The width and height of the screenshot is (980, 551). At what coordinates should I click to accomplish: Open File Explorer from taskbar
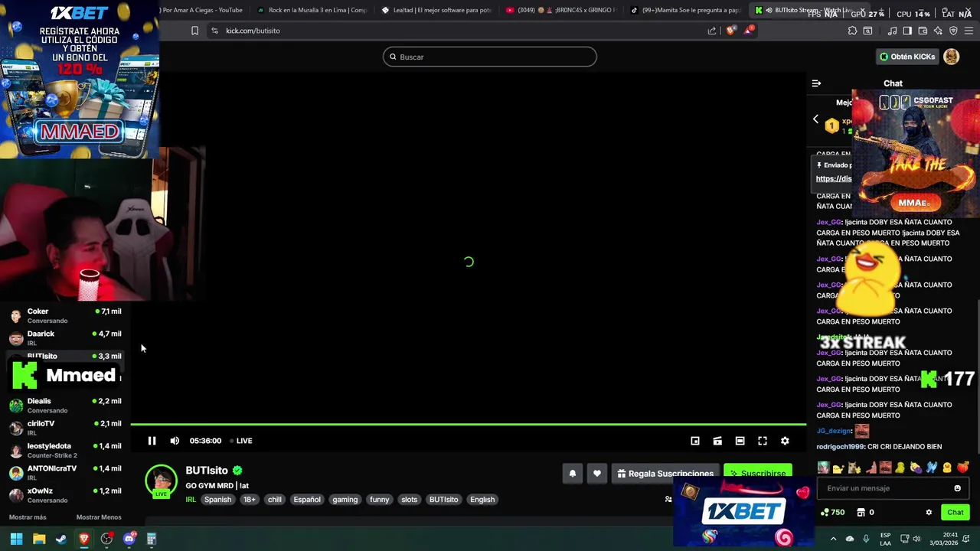pos(39,539)
